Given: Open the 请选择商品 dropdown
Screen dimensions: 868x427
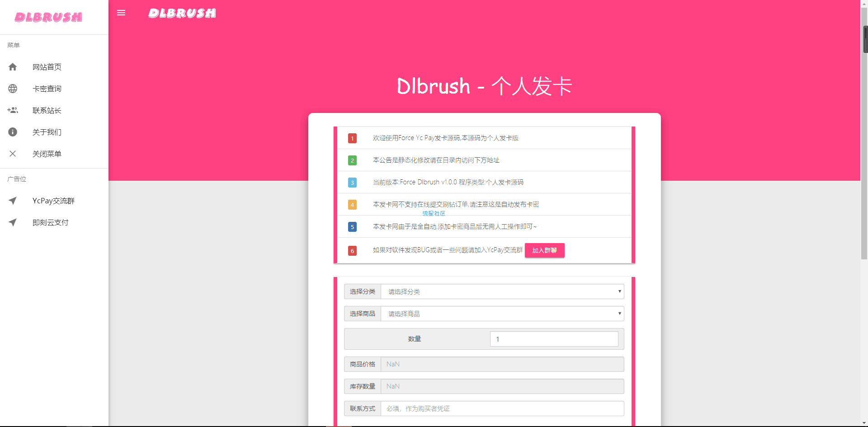Looking at the screenshot, I should [502, 314].
